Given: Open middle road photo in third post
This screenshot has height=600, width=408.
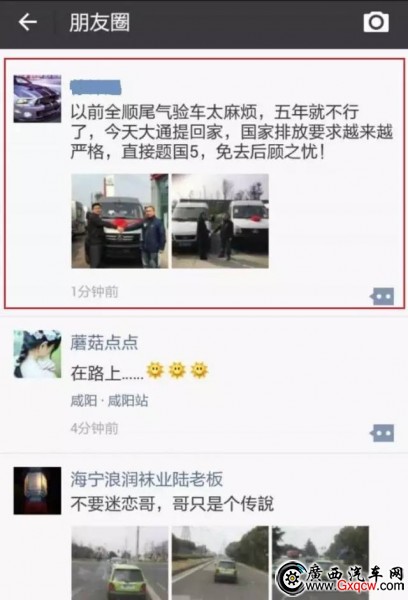Looking at the screenshot, I should 220,563.
